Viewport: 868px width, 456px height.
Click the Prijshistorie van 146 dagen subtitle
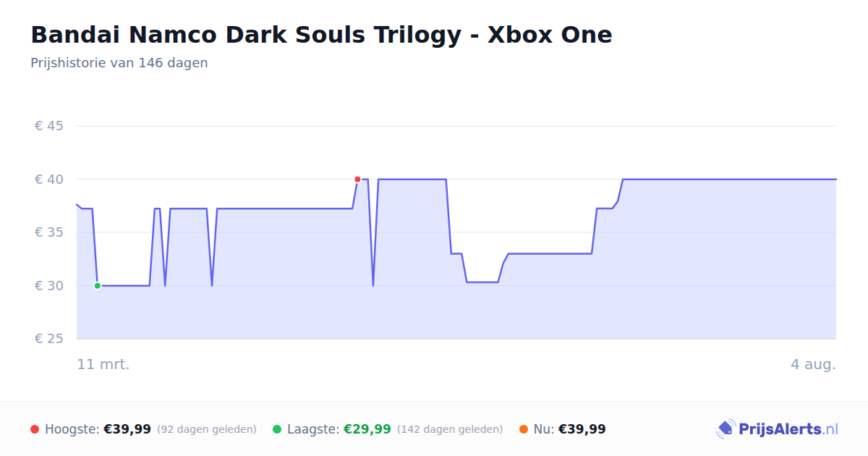pos(119,63)
